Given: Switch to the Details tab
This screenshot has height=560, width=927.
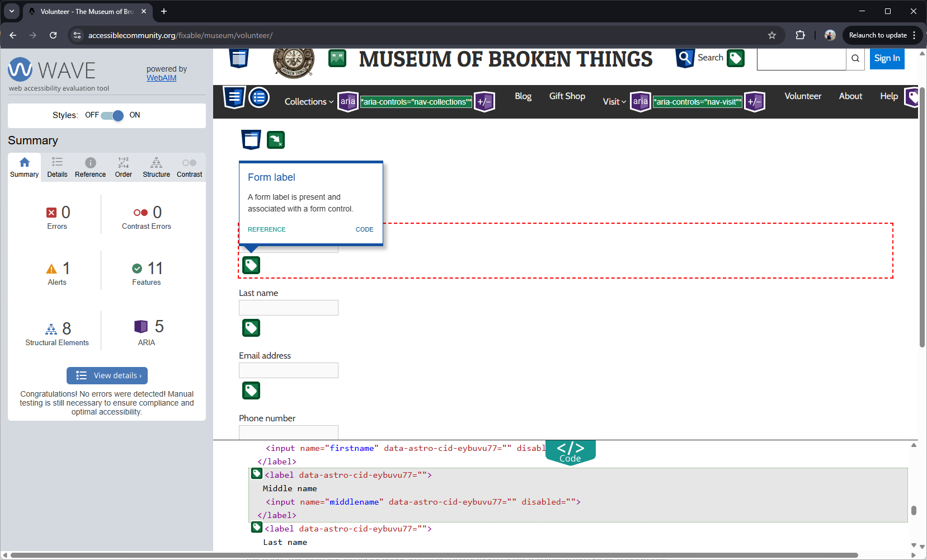Looking at the screenshot, I should click(x=57, y=167).
